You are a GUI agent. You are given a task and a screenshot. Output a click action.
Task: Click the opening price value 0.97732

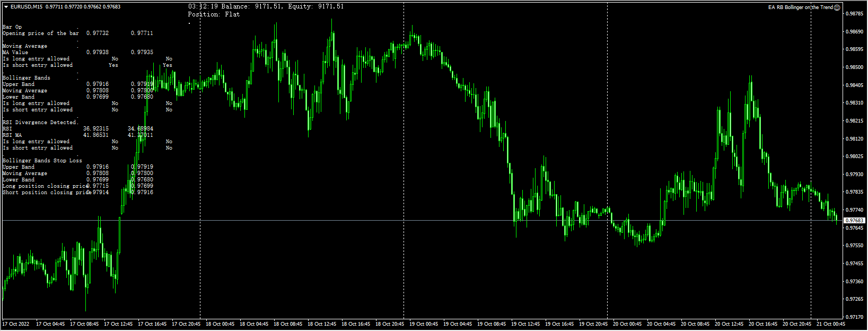coord(98,33)
